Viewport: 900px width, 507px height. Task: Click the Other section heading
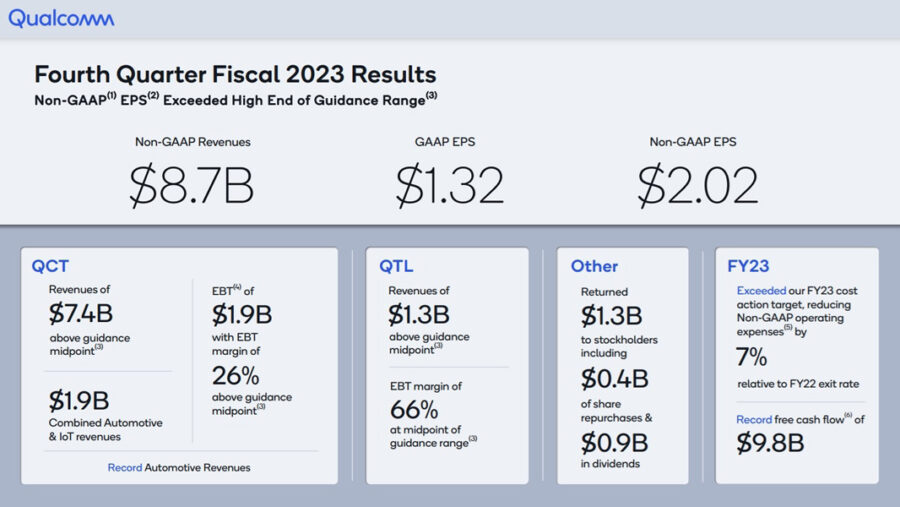pos(594,266)
